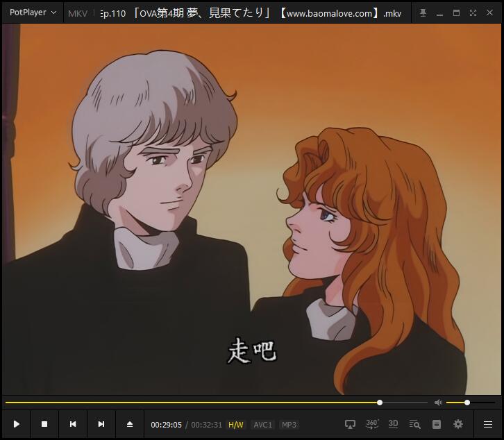Screen dimensions: 504x440
Task: Close the PotPlayer window
Action: pyautogui.click(x=489, y=13)
